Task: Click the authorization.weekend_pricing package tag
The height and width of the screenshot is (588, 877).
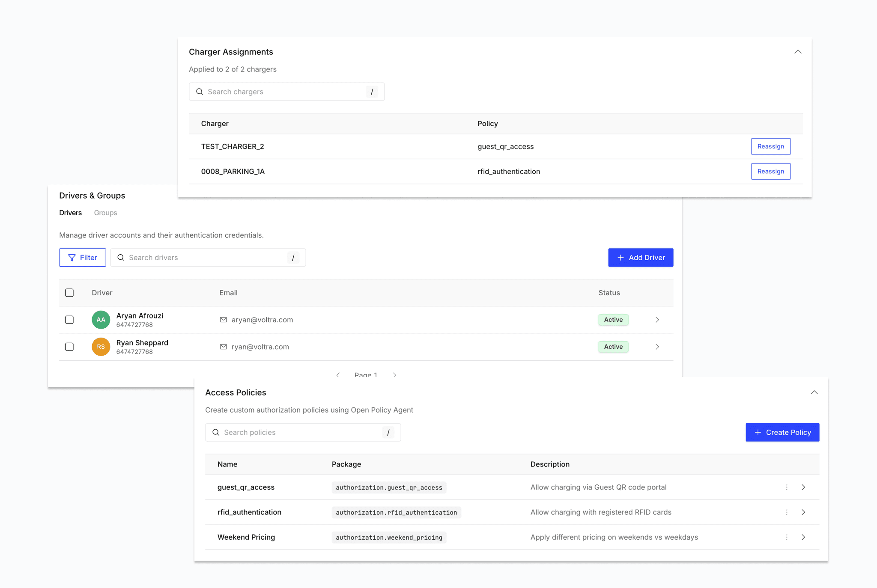Action: [x=389, y=538]
